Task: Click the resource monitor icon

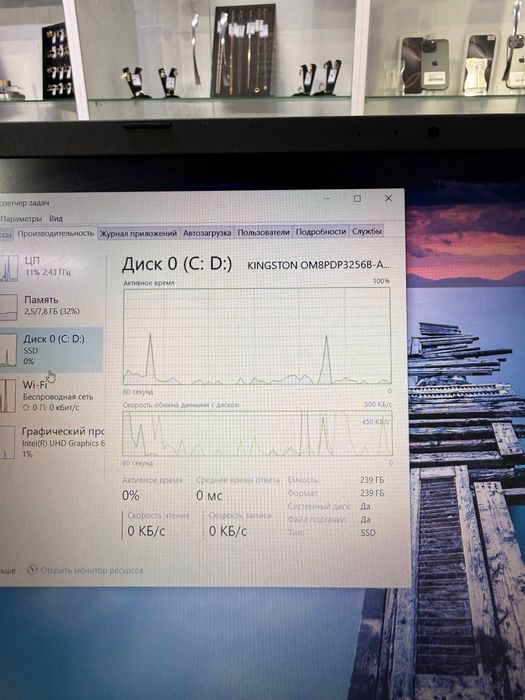Action: pyautogui.click(x=32, y=569)
